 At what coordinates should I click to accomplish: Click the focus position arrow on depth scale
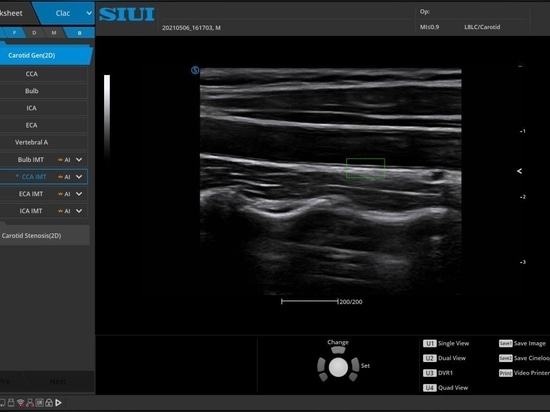pos(519,171)
